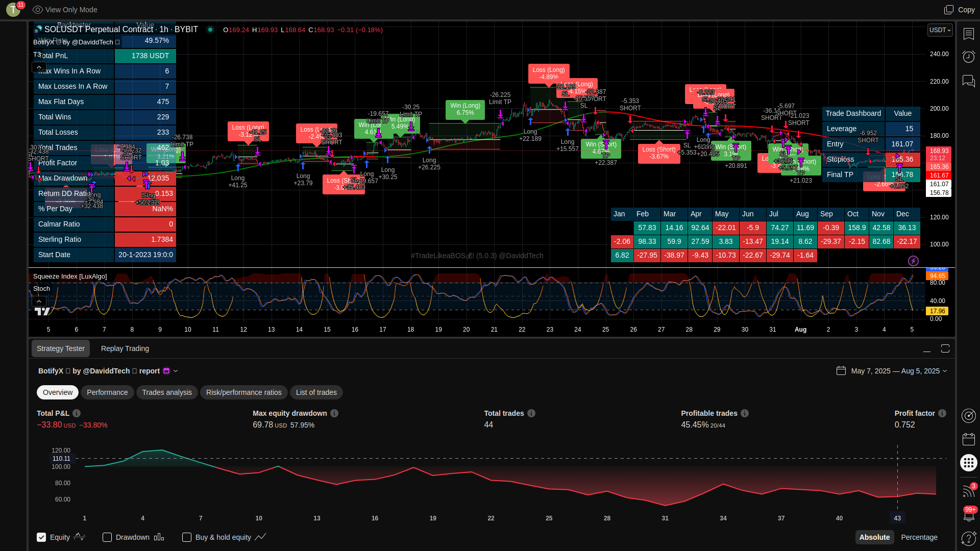Click the purple lightning bolt icon on chart
This screenshot has height=551, width=980.
pyautogui.click(x=913, y=261)
